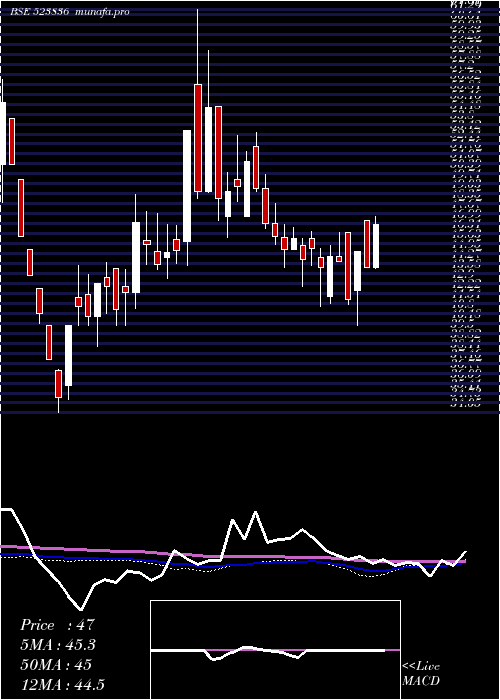Click the 'BSE 523836 munafa.pro' chart title
Viewport: 500px width, 700px height.
click(x=70, y=12)
